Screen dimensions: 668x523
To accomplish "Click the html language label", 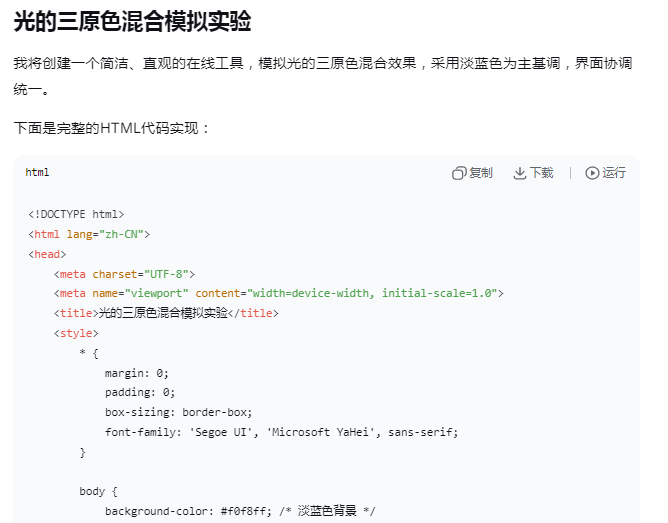I will [37, 173].
